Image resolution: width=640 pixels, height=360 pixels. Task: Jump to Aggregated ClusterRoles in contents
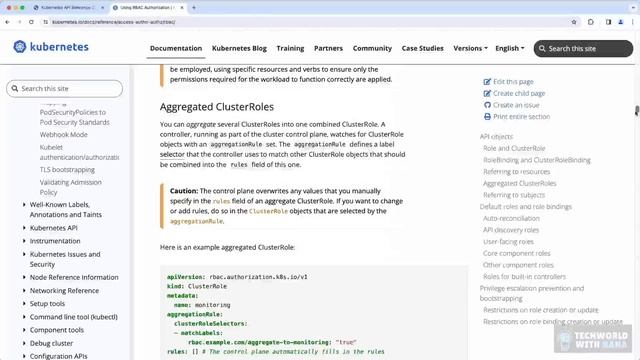(520, 183)
